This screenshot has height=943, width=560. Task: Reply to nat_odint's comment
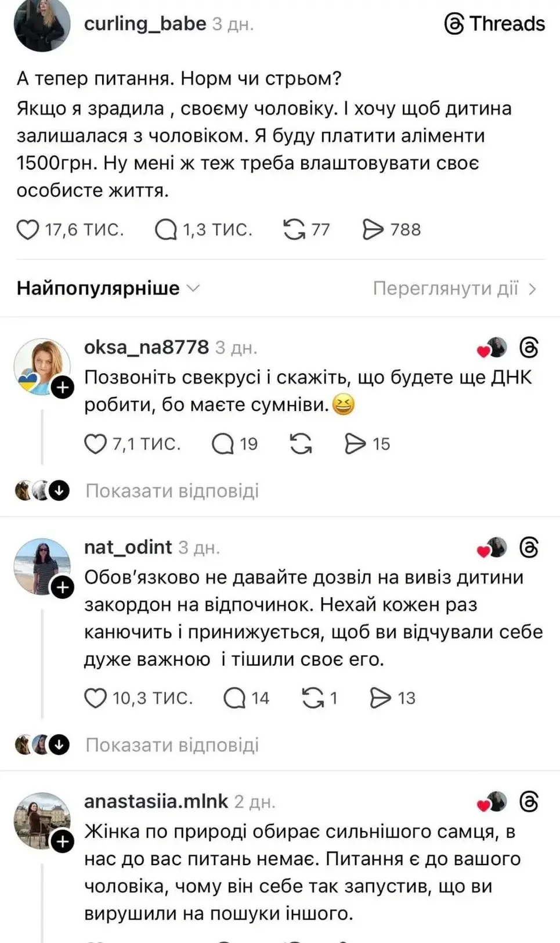click(235, 698)
